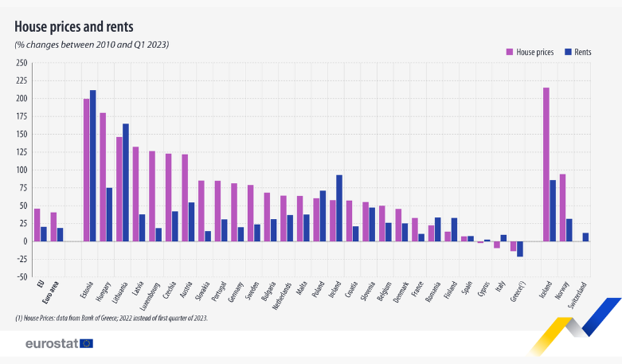This screenshot has height=364, width=622.
Task: Click Hungary's purple house prices bar
Action: click(x=103, y=178)
